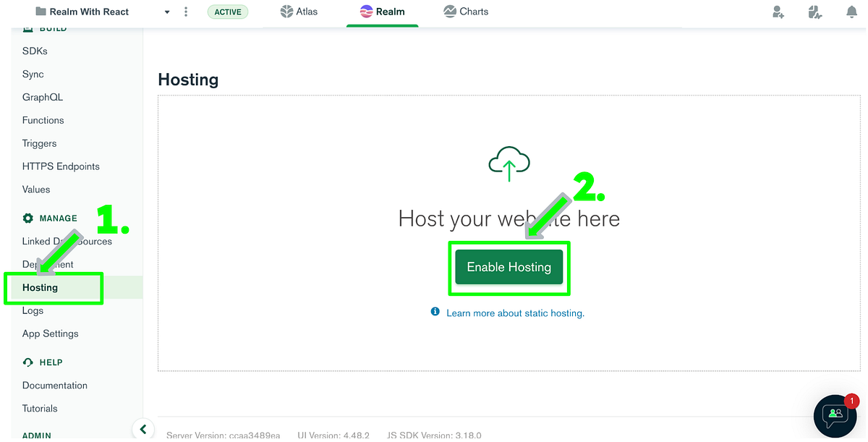This screenshot has width=868, height=442.
Task: Open the chat support bubble
Action: click(835, 416)
